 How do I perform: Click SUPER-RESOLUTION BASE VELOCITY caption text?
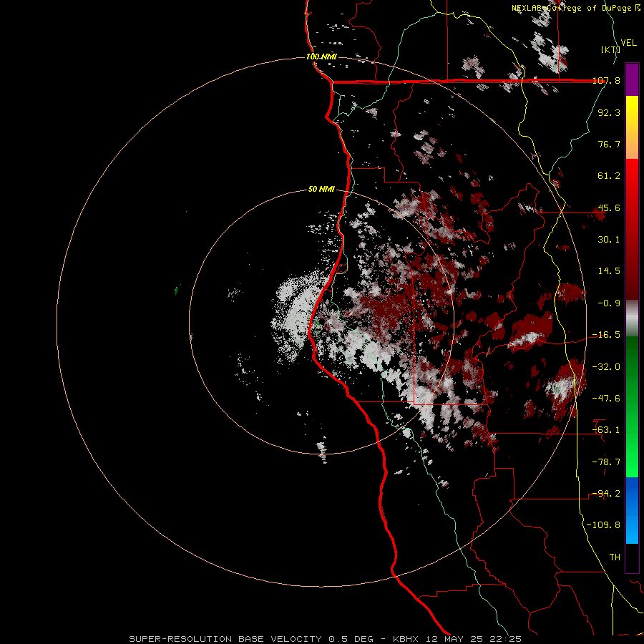pyautogui.click(x=226, y=639)
